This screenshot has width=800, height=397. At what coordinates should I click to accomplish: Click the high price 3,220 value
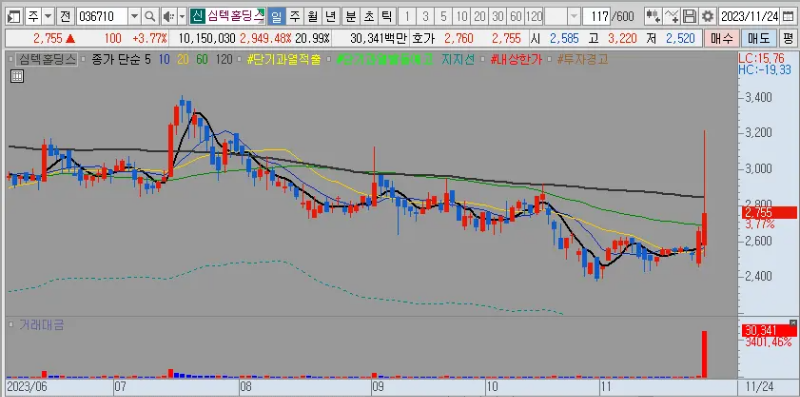click(x=622, y=38)
